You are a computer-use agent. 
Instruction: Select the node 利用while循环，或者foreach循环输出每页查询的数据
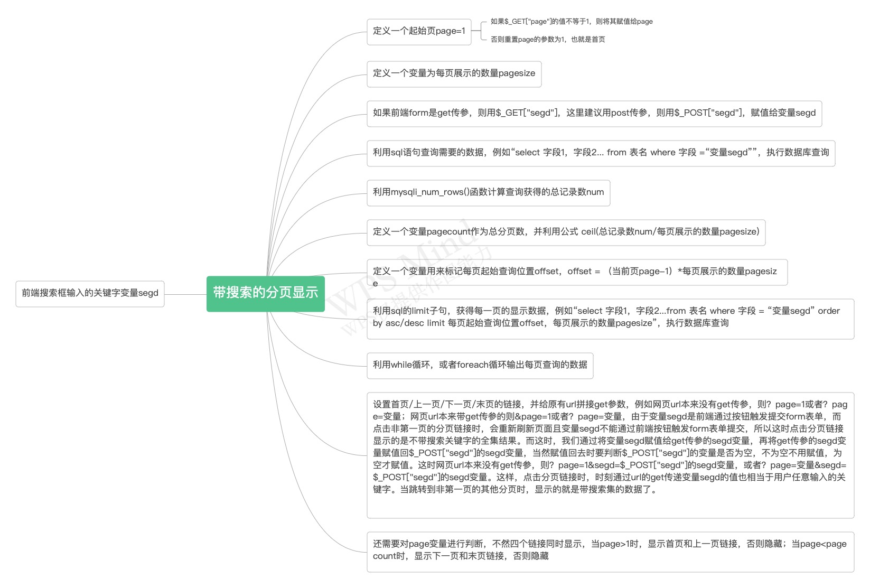pos(480,366)
